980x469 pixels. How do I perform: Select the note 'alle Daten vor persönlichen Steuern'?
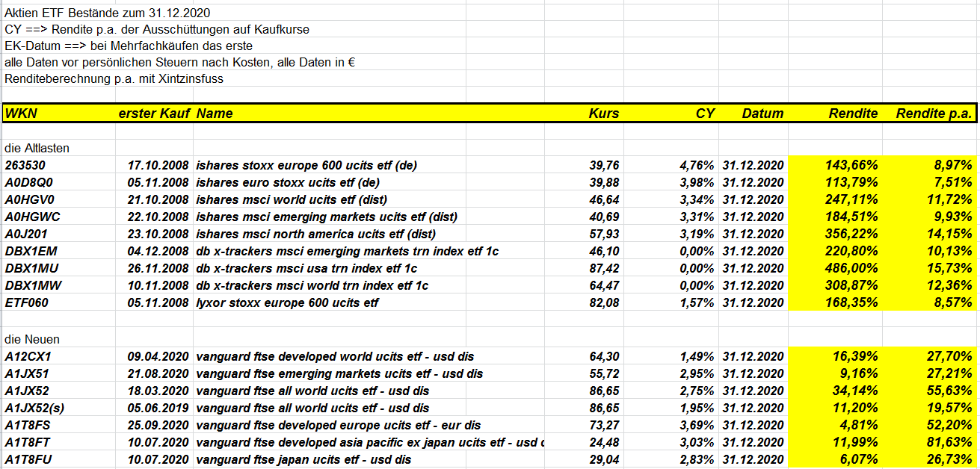tap(179, 62)
